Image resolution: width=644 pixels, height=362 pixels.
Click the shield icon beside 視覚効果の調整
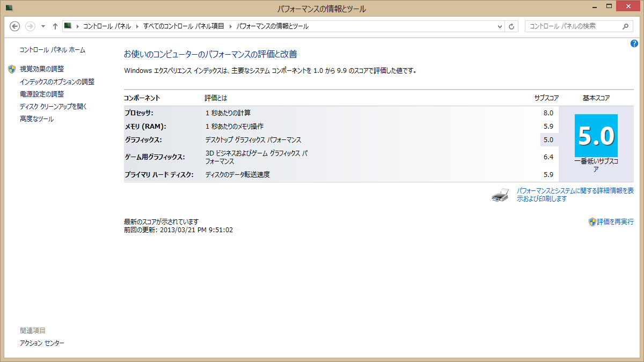(12, 69)
